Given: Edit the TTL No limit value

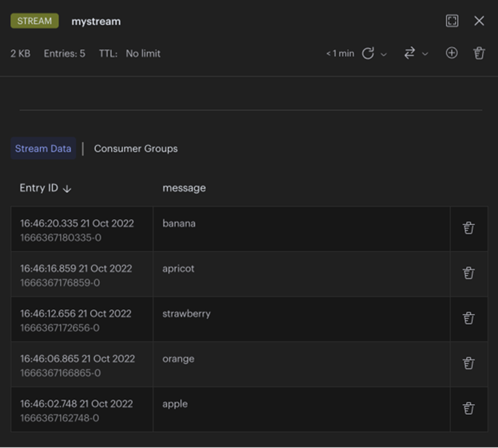Looking at the screenshot, I should tap(143, 53).
